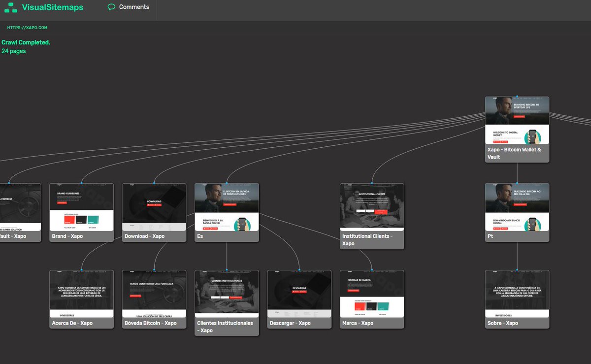The width and height of the screenshot is (591, 364).
Task: Open the 'Marca - Xapo' node screenshot
Action: (372, 293)
